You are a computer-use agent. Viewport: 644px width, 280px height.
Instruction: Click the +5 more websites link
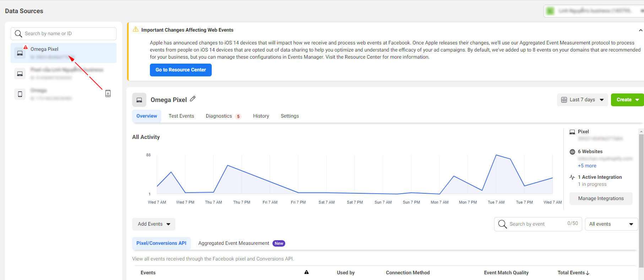[587, 166]
